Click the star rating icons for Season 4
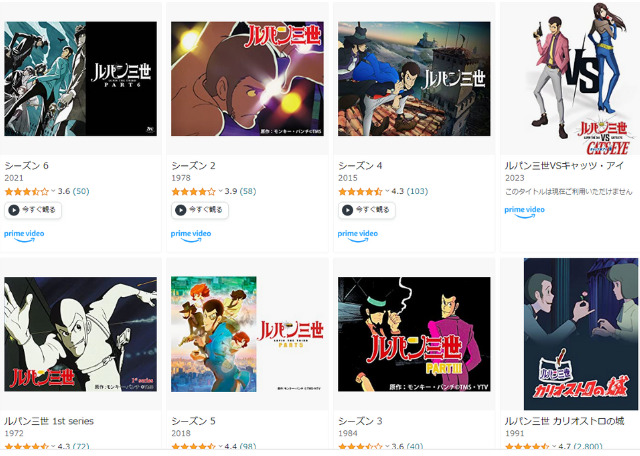 click(x=360, y=191)
